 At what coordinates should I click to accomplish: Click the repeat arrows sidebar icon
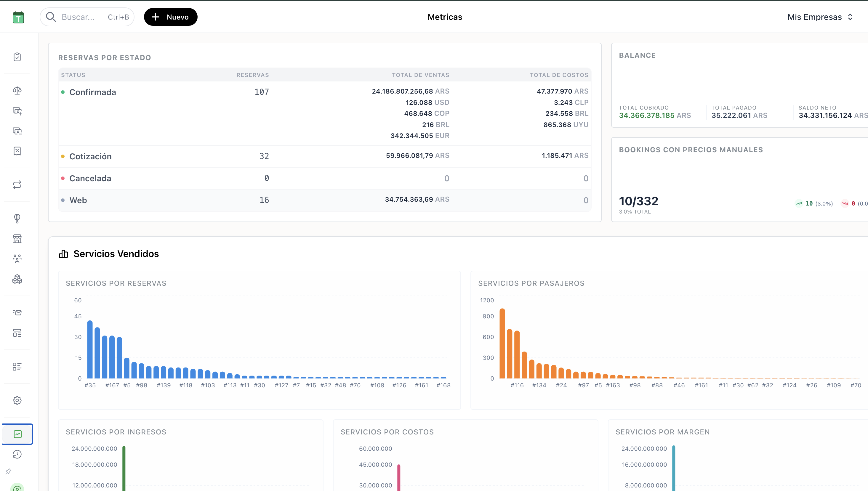pos(17,185)
